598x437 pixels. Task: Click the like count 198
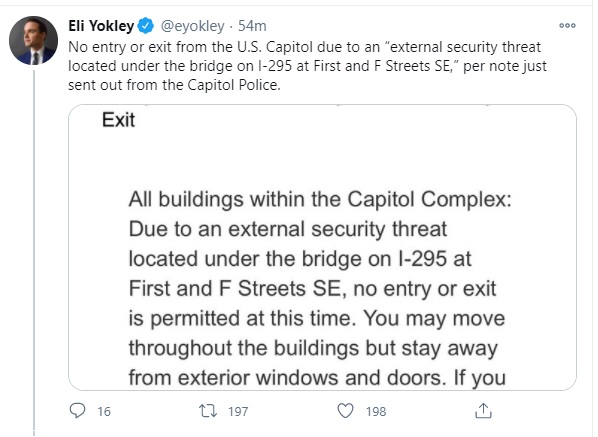point(376,411)
